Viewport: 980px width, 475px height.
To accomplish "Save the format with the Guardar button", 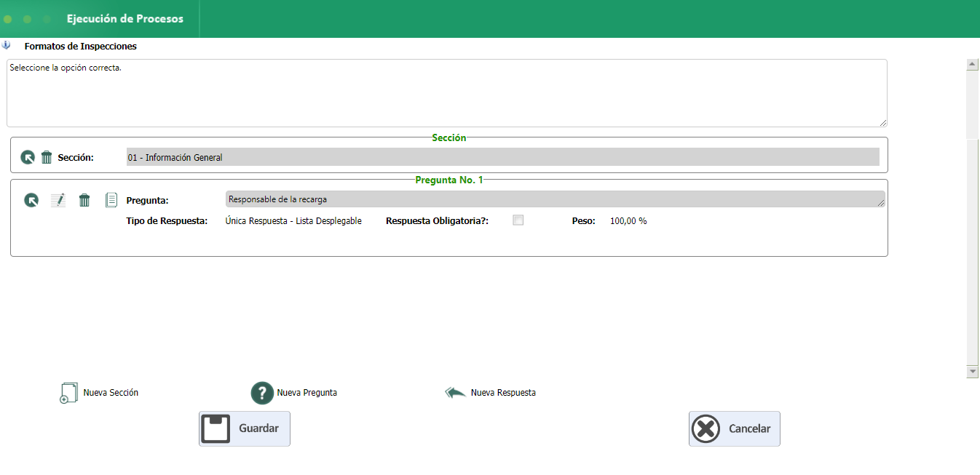I will coord(245,428).
